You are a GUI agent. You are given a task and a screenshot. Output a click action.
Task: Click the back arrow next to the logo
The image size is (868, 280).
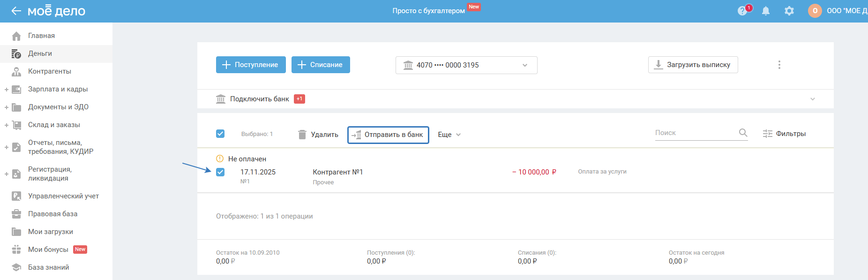16,11
